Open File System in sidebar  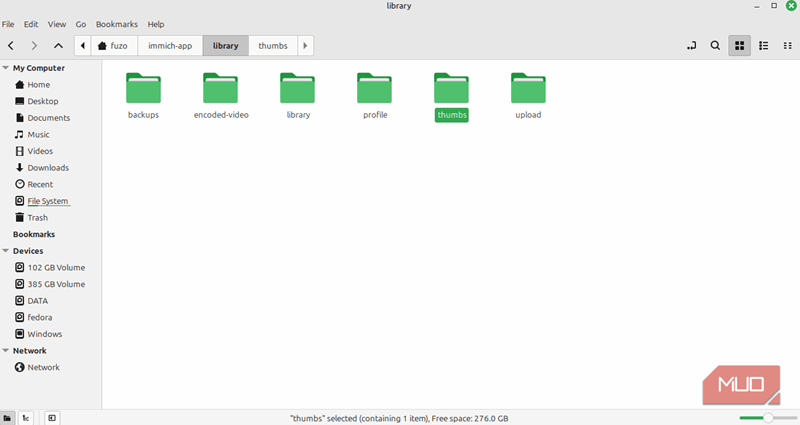50,201
